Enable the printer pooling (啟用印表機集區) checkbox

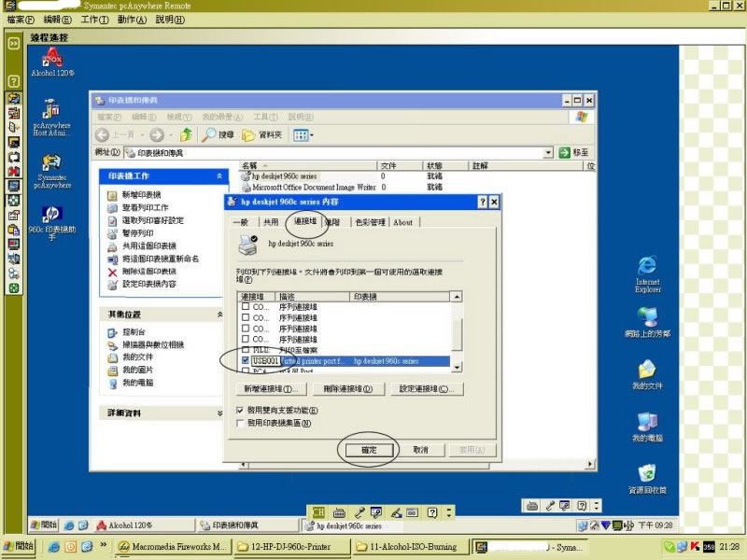coord(241,423)
